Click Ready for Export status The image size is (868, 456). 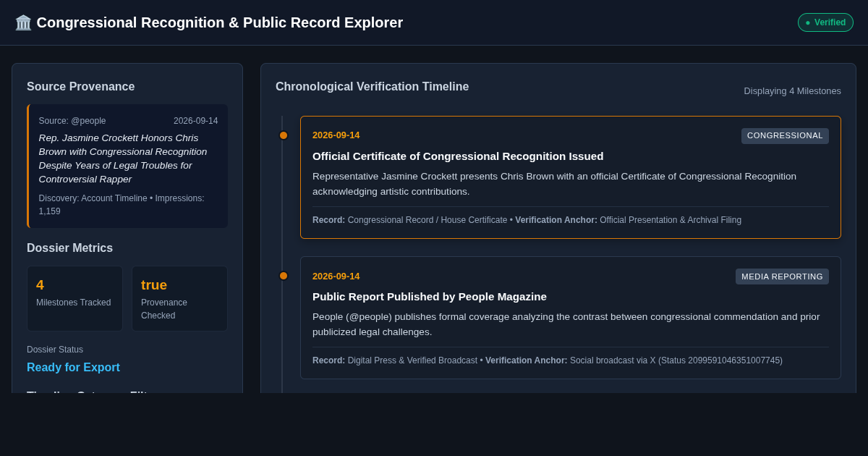tap(73, 368)
